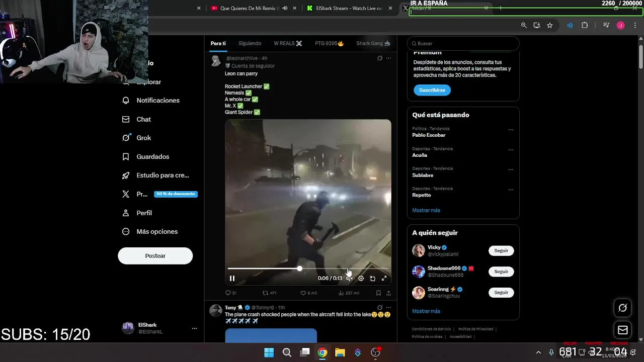
Task: Switch to ElShark Stream Kick tab
Action: [345, 8]
